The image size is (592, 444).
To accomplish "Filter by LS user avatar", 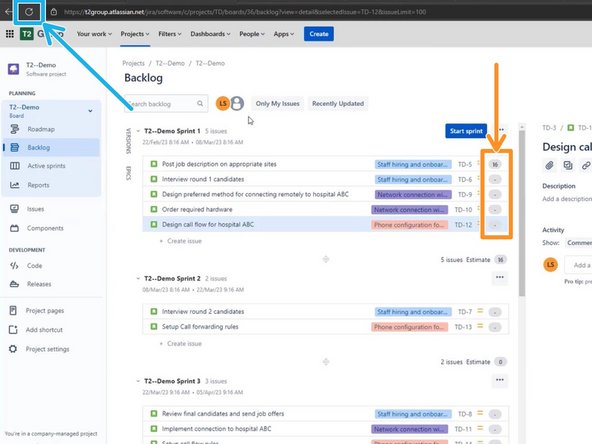I will pos(223,103).
